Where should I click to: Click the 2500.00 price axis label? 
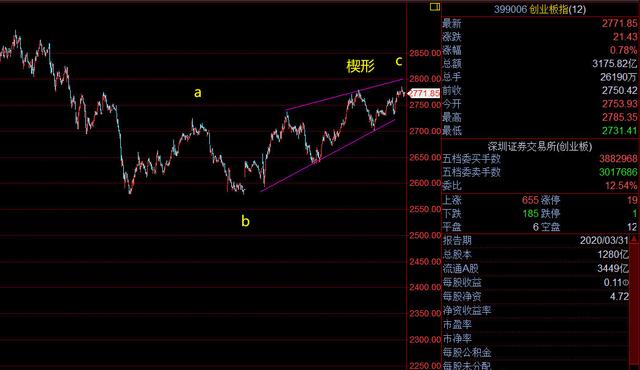[425, 235]
